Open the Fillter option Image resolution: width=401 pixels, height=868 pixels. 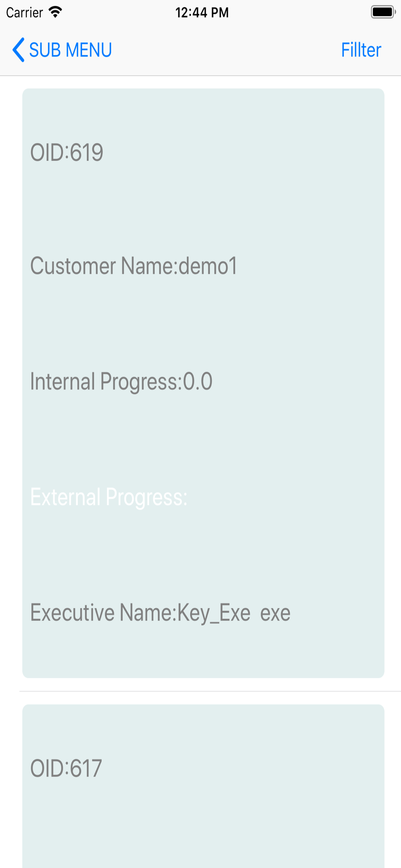tap(361, 50)
